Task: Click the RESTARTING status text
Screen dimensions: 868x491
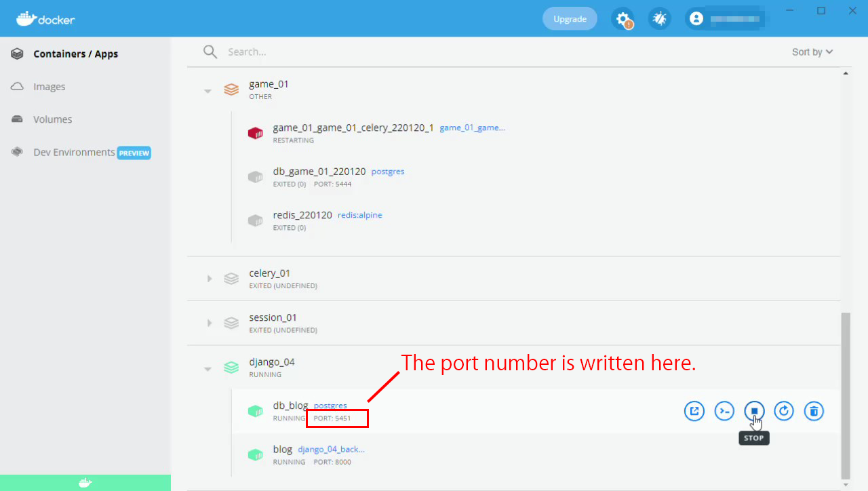Action: click(293, 140)
